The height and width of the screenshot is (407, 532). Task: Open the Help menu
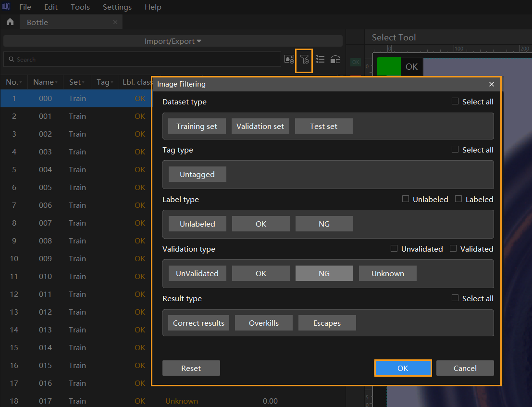[153, 7]
